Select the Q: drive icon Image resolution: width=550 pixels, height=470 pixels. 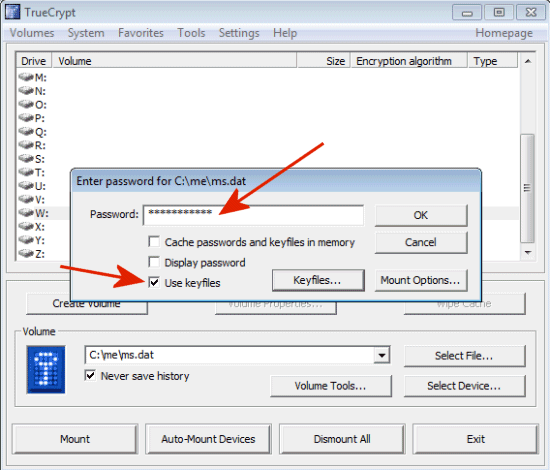[26, 132]
